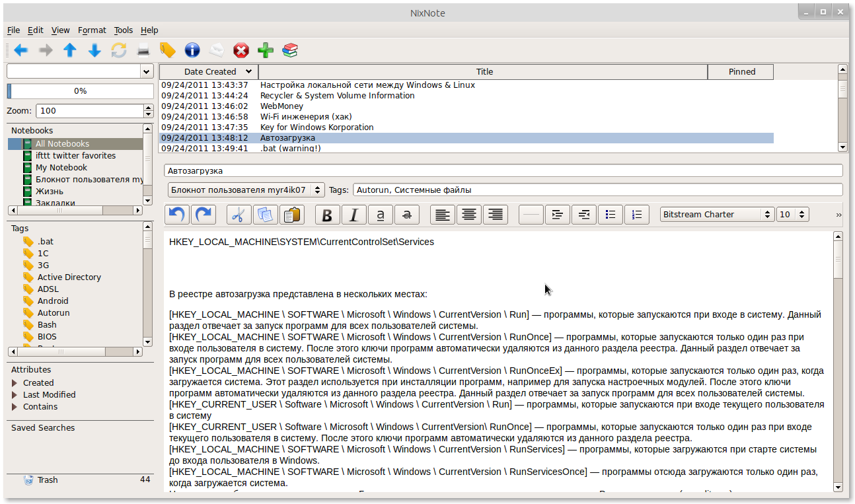Toggle Italic formatting

pos(354,214)
